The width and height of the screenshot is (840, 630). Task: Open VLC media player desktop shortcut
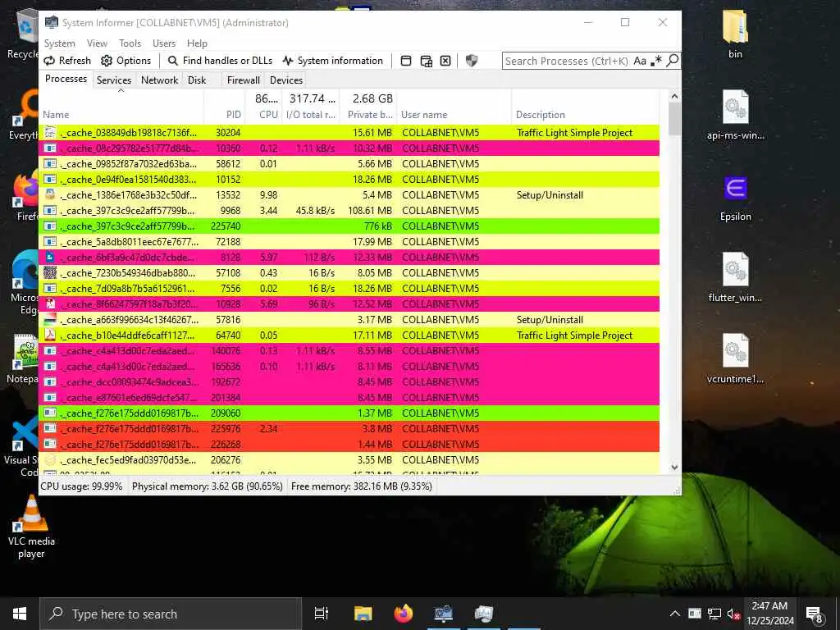tap(31, 527)
